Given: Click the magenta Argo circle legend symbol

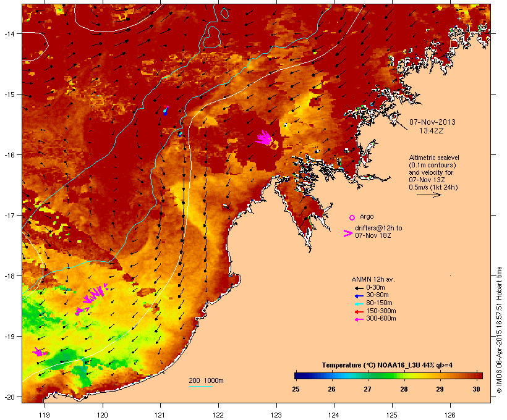Looking at the screenshot, I should point(352,217).
